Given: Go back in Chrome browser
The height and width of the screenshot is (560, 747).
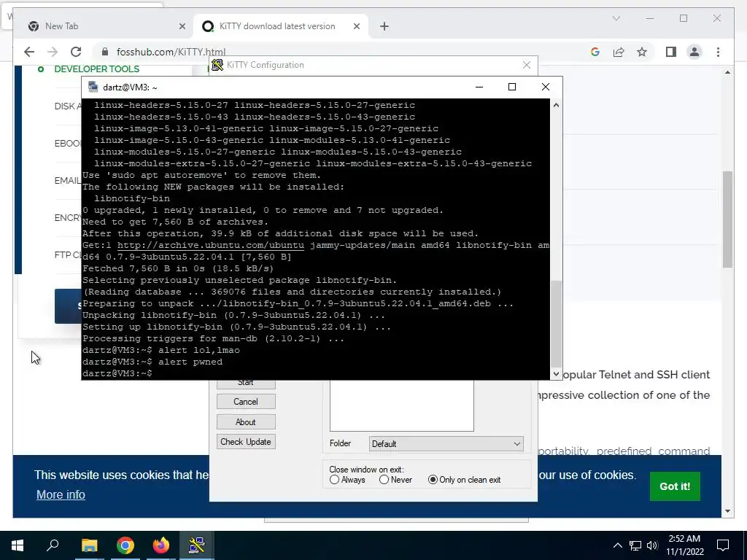Looking at the screenshot, I should coord(29,52).
